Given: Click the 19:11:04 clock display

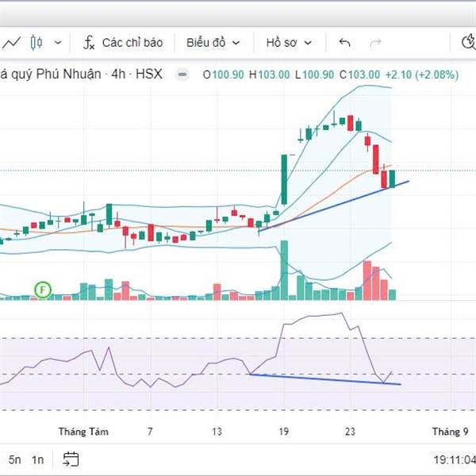Looking at the screenshot, I should click(455, 459).
